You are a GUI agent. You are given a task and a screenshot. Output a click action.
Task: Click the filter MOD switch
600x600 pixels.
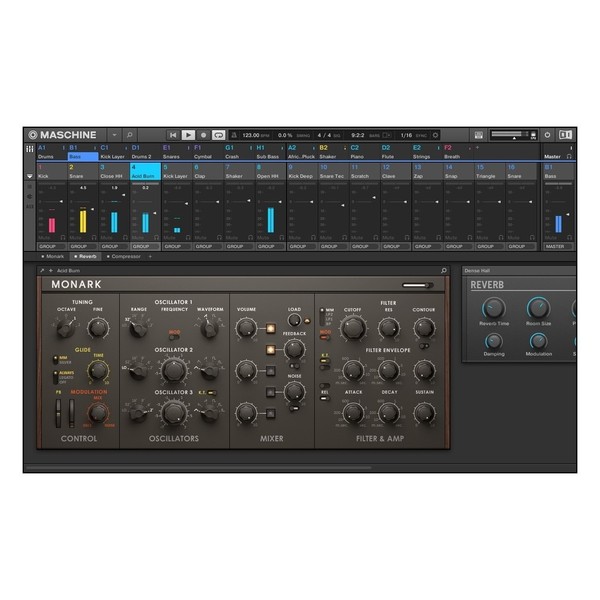coord(324,338)
